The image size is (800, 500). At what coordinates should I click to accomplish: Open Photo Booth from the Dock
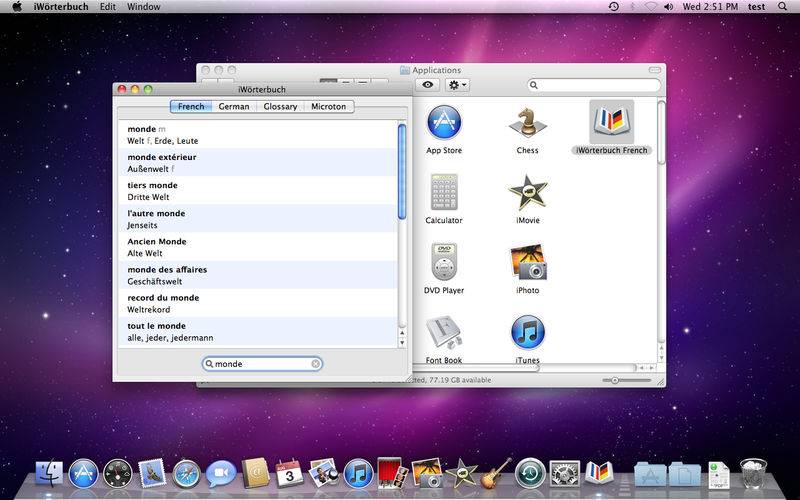coord(392,473)
